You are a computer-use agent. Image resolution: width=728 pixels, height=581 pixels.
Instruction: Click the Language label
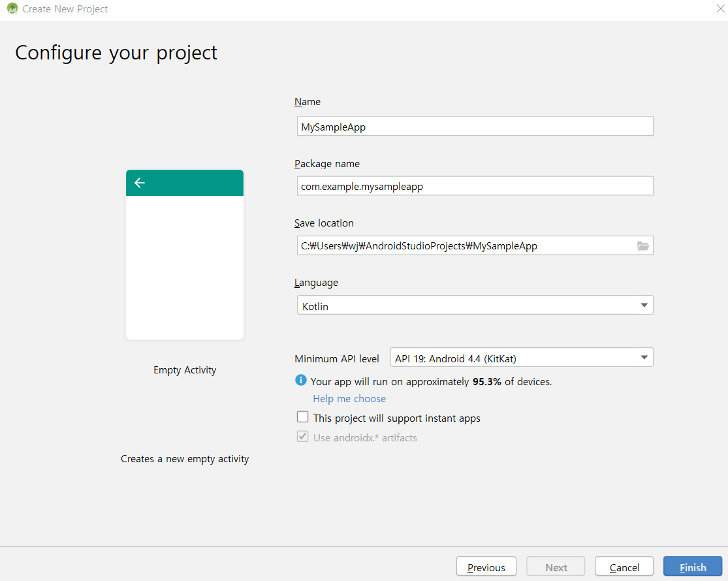coord(316,283)
